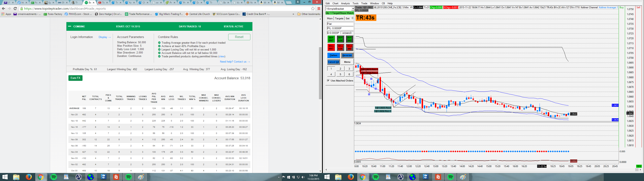This screenshot has width=644, height=181.
Task: Open the Trade menu
Action: 364,3
